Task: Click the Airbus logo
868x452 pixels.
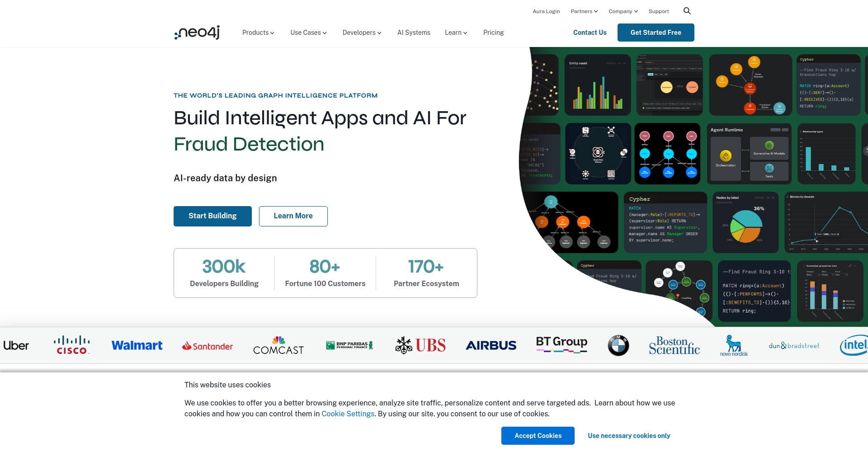Action: tap(491, 346)
